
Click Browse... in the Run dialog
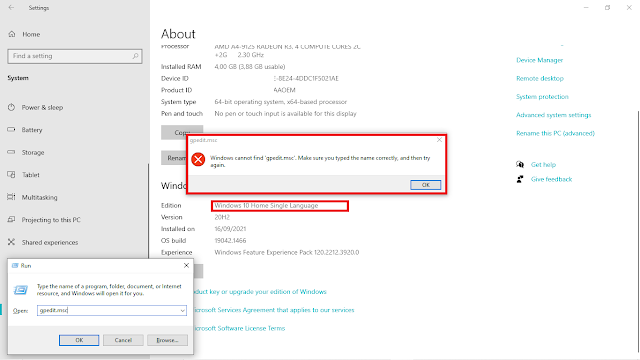[x=167, y=340]
